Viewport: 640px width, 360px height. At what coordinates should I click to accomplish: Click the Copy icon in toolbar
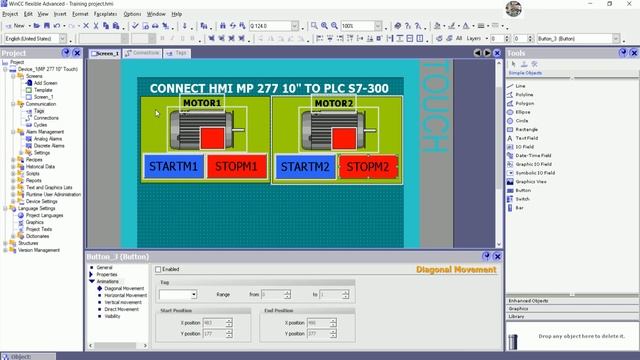coord(106,26)
